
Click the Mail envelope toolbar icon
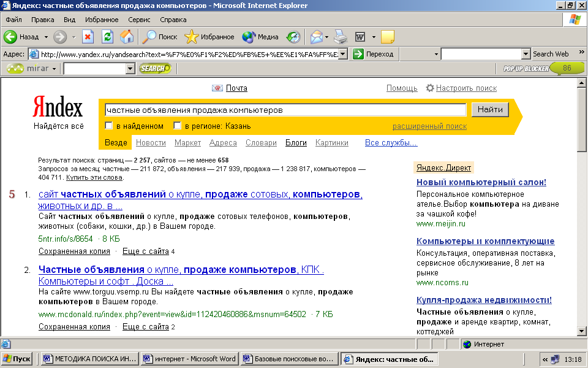tap(317, 37)
